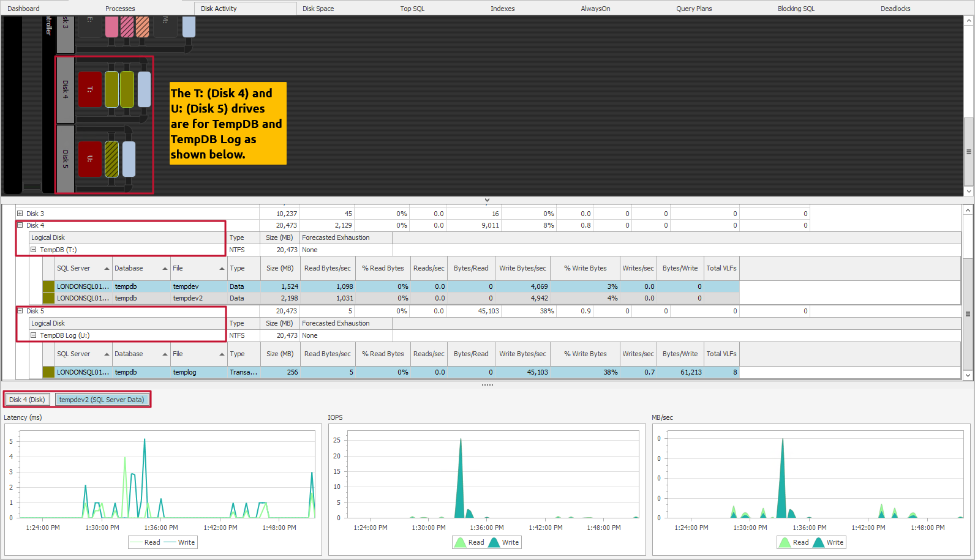This screenshot has height=560, width=975.
Task: Click the Write legend icon in the MB/sec chart
Action: (x=818, y=542)
